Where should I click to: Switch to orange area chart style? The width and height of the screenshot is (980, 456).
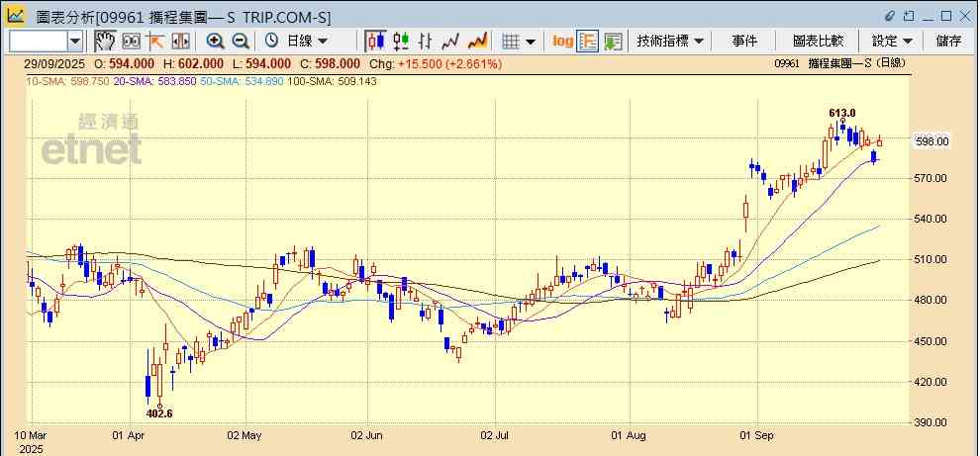pyautogui.click(x=478, y=42)
